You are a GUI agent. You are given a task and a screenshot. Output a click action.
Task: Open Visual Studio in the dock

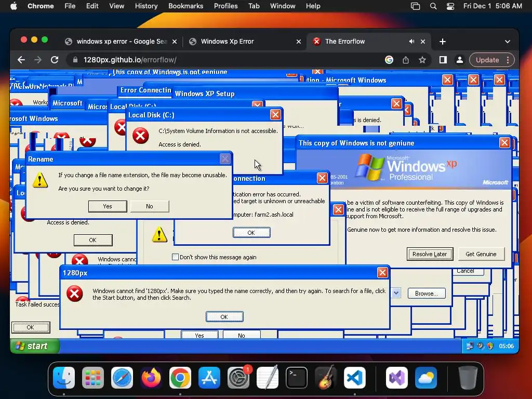(x=396, y=378)
